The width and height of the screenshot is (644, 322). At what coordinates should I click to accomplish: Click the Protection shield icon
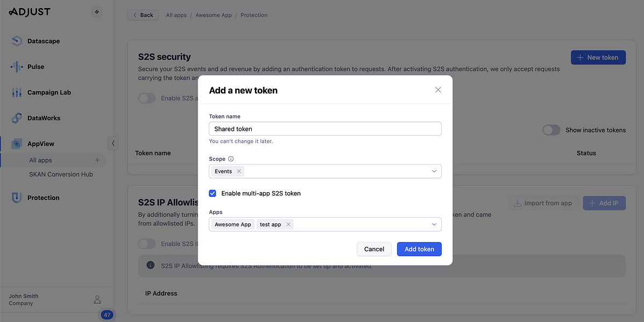(x=17, y=197)
